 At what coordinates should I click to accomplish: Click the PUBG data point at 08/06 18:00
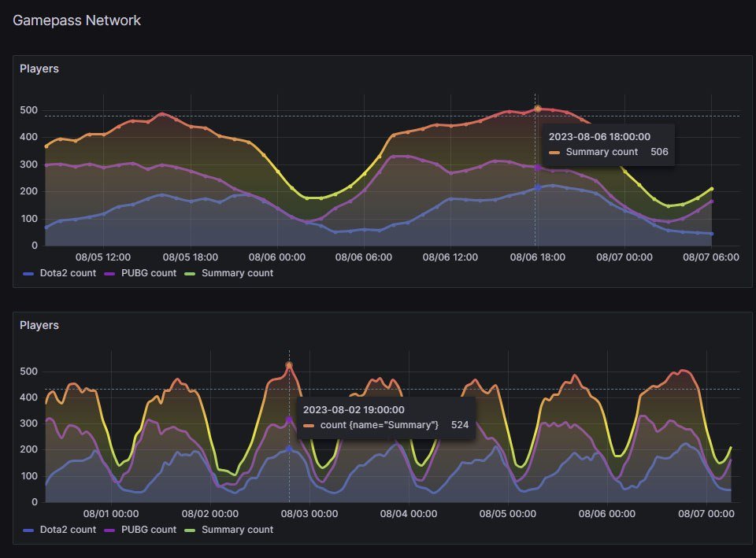538,168
